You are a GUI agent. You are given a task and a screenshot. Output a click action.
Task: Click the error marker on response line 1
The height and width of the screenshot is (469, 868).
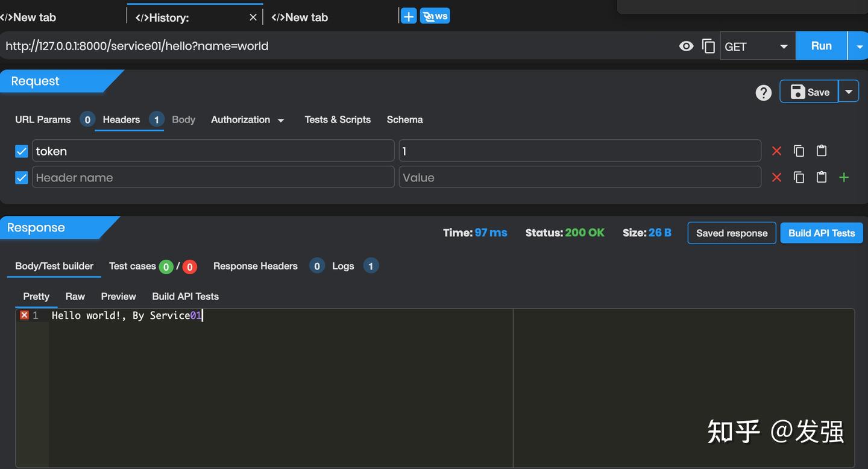click(24, 315)
